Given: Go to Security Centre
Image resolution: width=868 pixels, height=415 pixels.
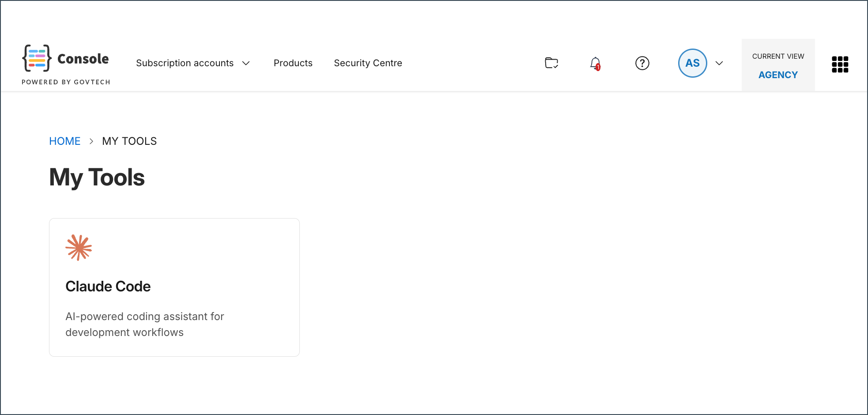Looking at the screenshot, I should click(368, 63).
